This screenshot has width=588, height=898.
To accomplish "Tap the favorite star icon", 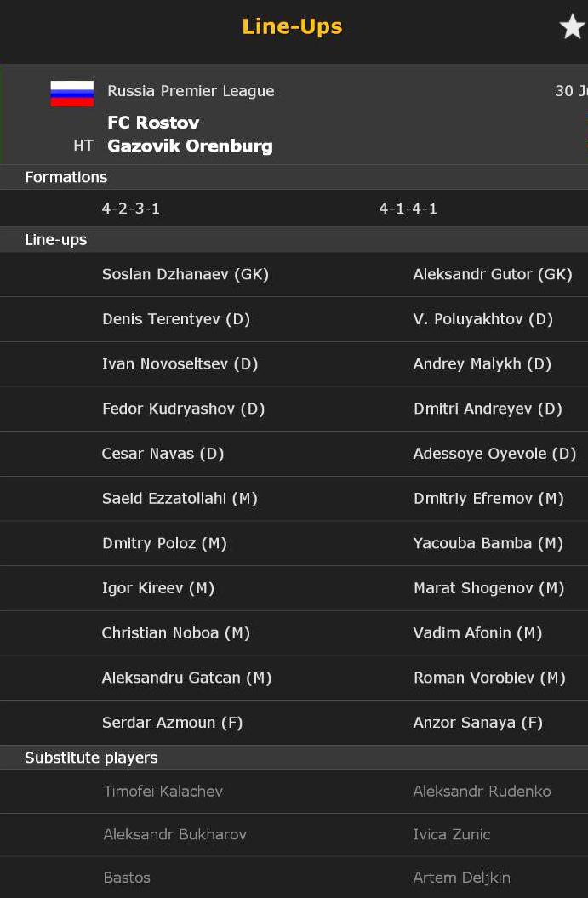I will 572,27.
